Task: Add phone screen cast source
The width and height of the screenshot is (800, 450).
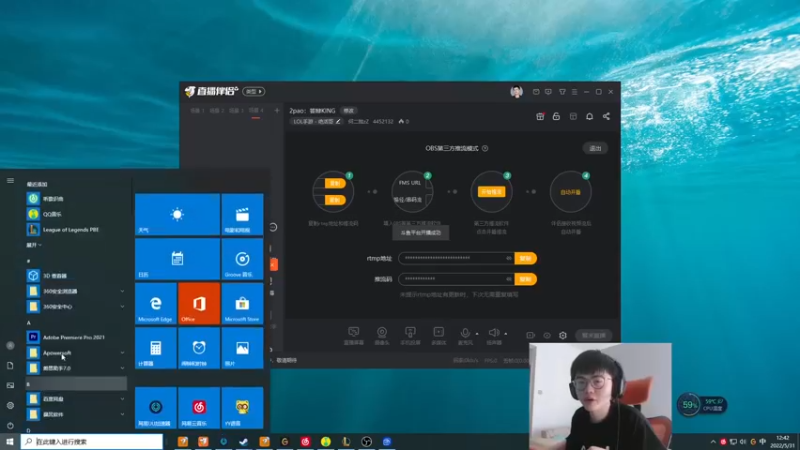Action: click(410, 335)
